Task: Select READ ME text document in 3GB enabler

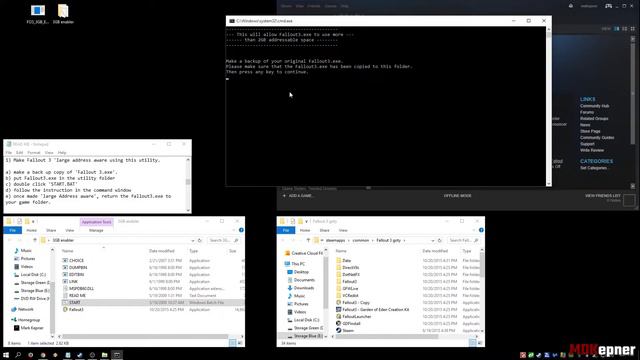Action: pos(77,295)
